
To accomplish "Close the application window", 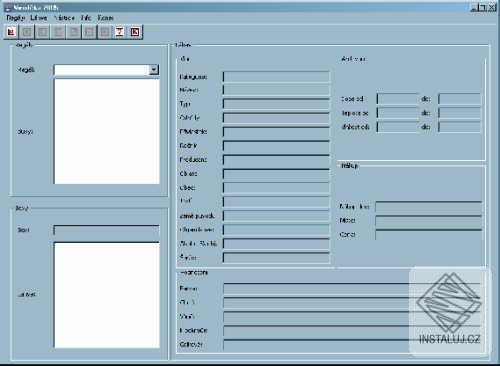I will click(492, 7).
